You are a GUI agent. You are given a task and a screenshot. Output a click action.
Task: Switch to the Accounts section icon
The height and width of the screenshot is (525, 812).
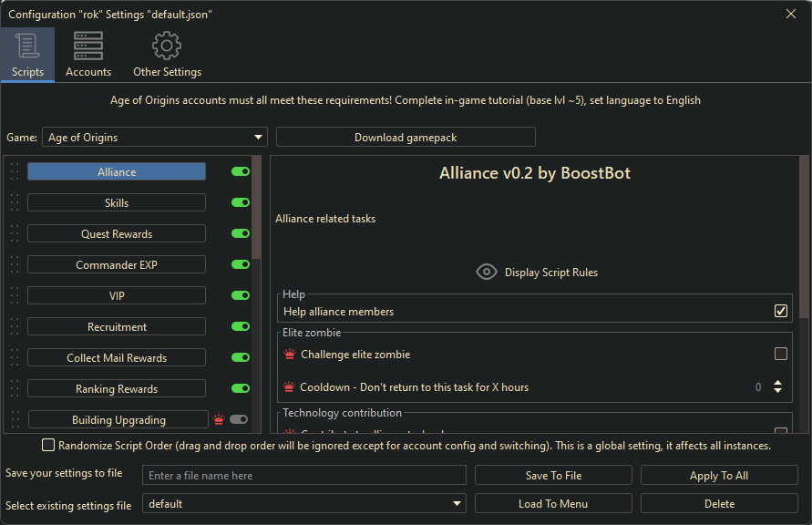[87, 46]
